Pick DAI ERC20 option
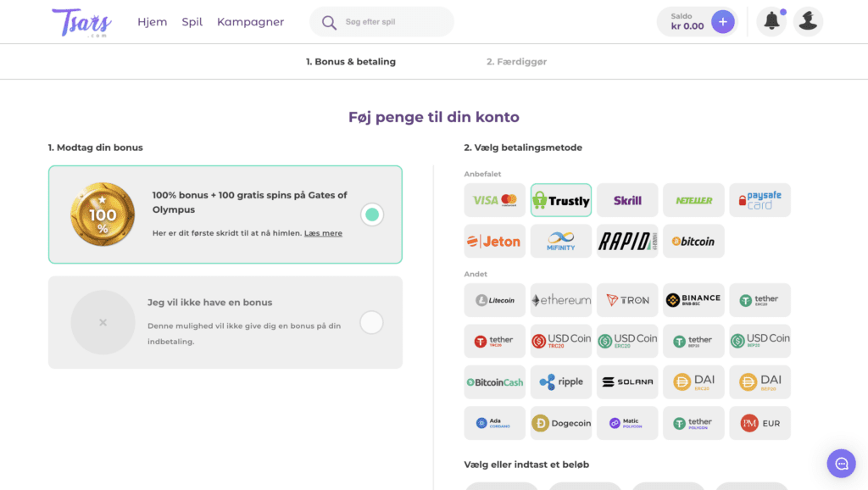The height and width of the screenshot is (490, 868). point(693,382)
